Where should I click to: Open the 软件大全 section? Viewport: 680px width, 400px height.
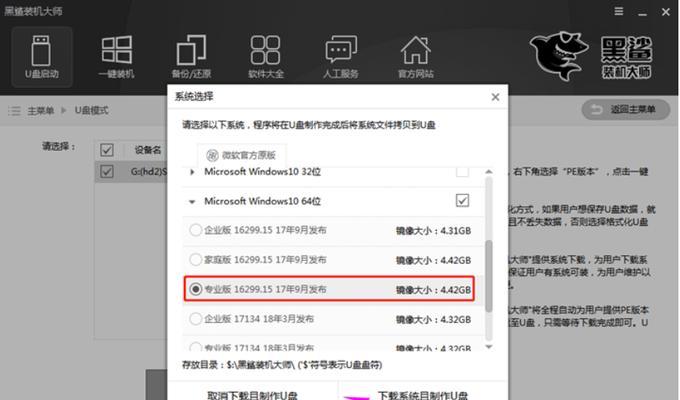tap(266, 57)
